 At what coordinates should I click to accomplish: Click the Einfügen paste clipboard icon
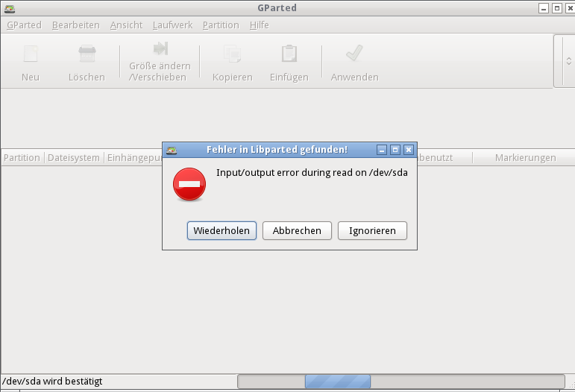coord(289,54)
